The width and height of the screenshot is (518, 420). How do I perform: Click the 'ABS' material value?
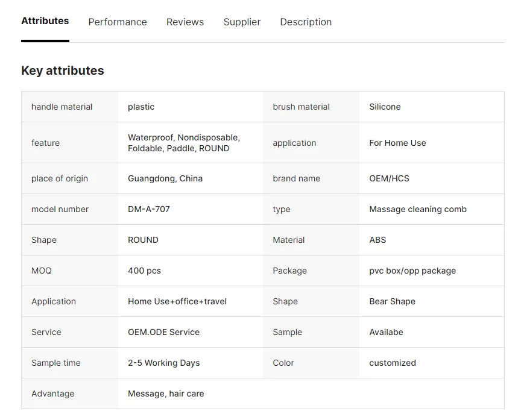tap(377, 240)
